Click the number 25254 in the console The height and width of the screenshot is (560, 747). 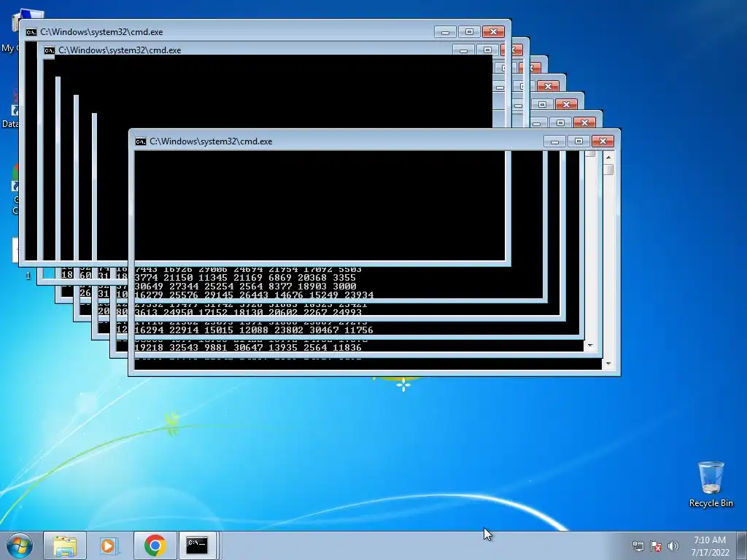coord(219,287)
